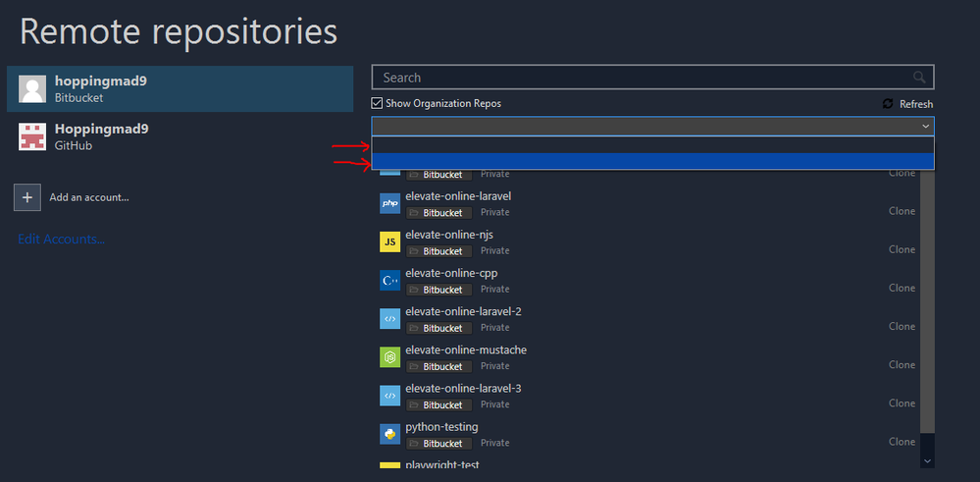Click the PHP icon of elevate-online-laravel
This screenshot has width=980, height=482.
click(390, 204)
